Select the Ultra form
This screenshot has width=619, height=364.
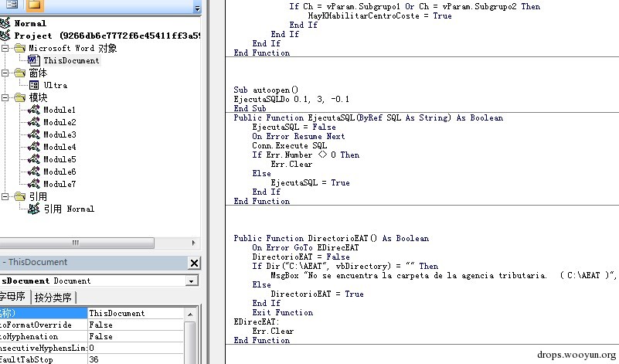pyautogui.click(x=56, y=85)
